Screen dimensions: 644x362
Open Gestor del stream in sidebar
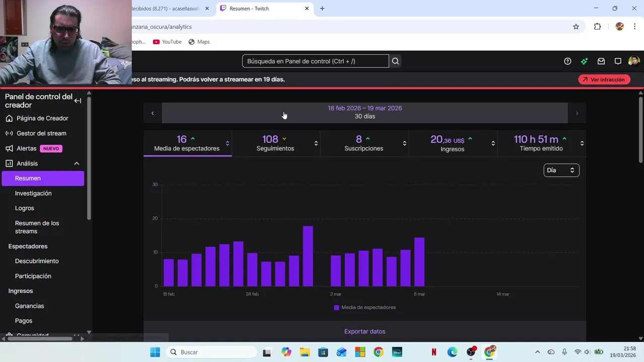click(41, 133)
